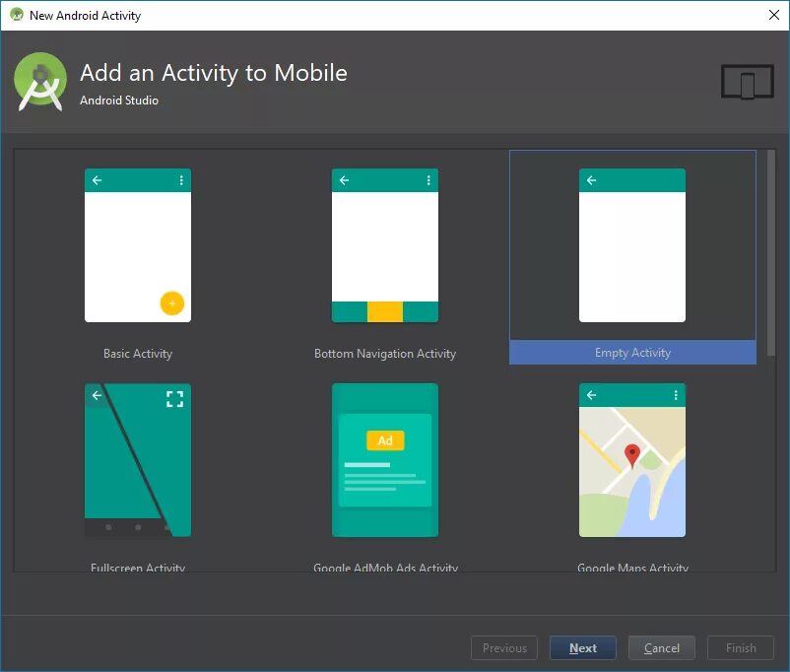Click the highlighted Empty Activity label

[632, 353]
